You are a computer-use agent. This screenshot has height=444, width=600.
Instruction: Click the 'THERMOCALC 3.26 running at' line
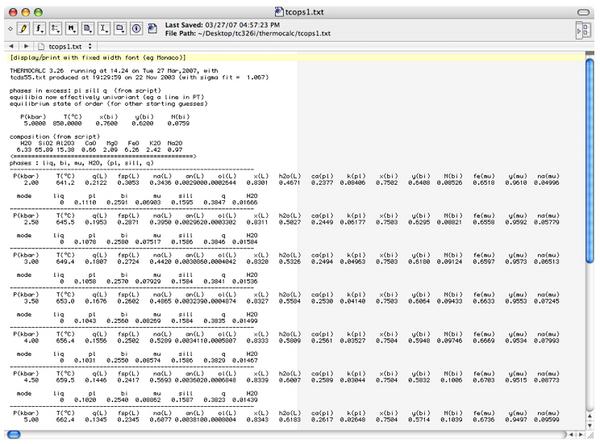point(114,70)
